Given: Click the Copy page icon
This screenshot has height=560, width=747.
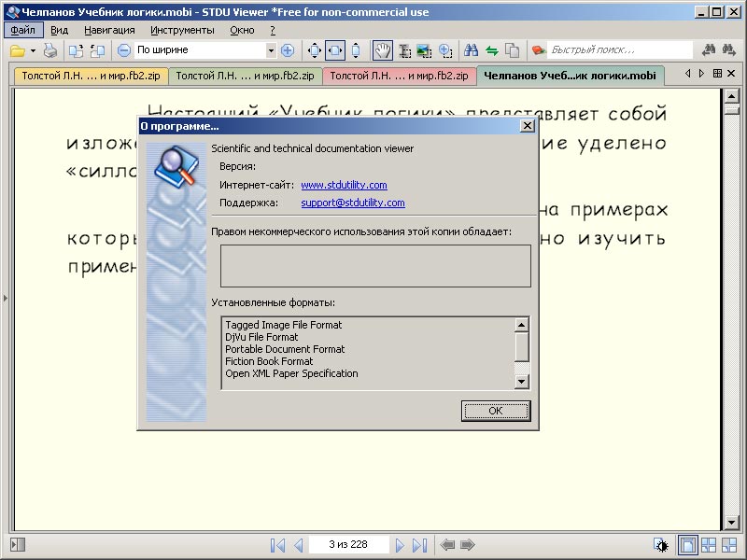Looking at the screenshot, I should click(513, 49).
